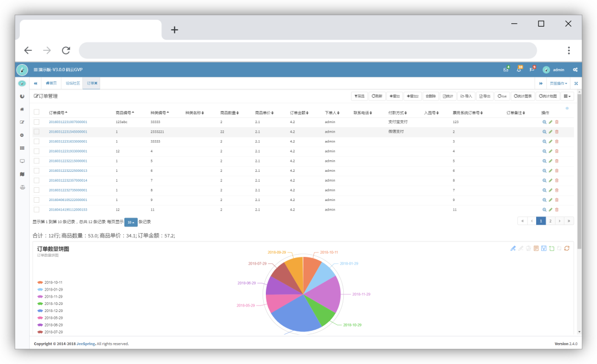
Task: Check the row for order 20160312232357000014
Action: click(36, 180)
